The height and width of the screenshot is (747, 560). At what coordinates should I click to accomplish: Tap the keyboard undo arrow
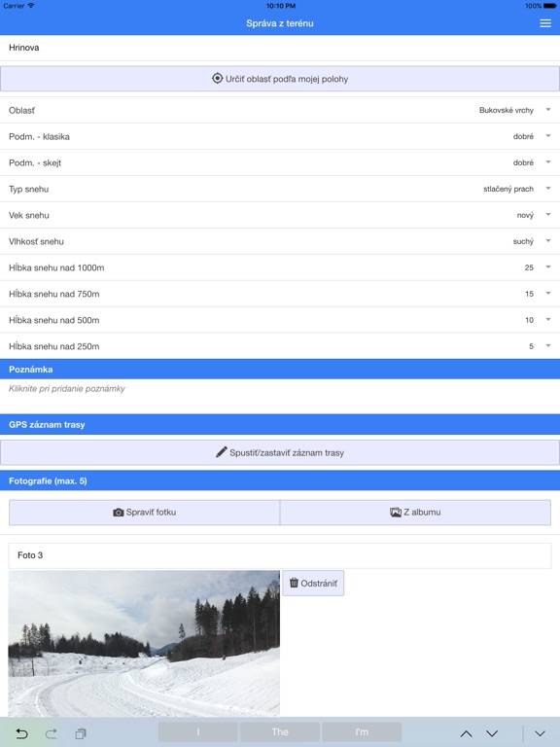pyautogui.click(x=22, y=733)
